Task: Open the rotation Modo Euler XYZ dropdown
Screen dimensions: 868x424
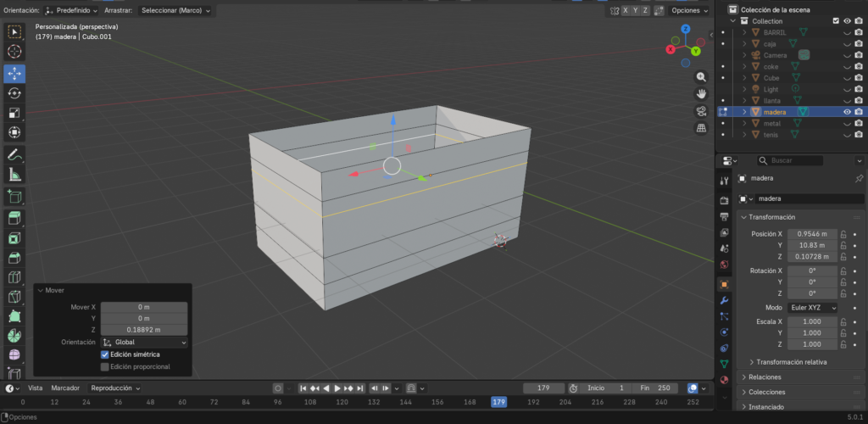Action: point(812,307)
